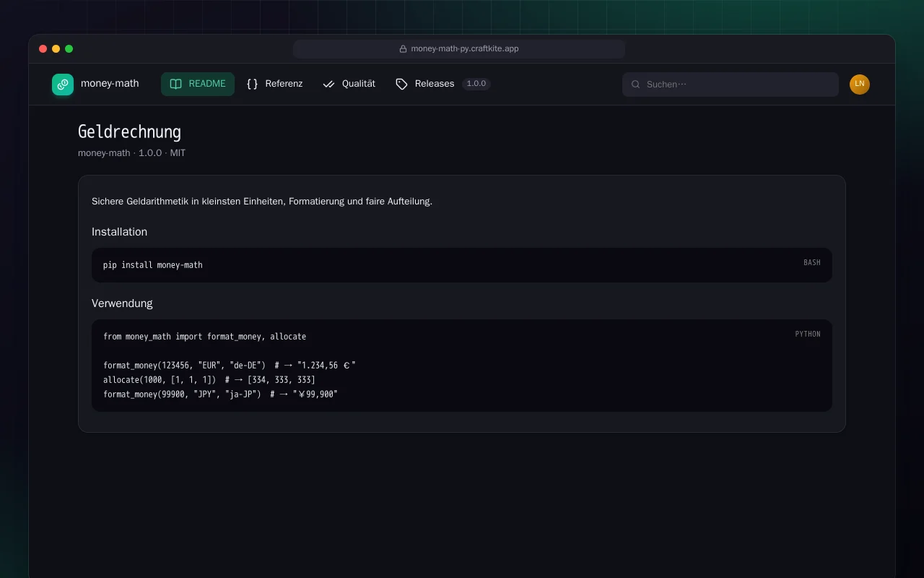
Task: Click the money-math logo icon
Action: coord(63,85)
